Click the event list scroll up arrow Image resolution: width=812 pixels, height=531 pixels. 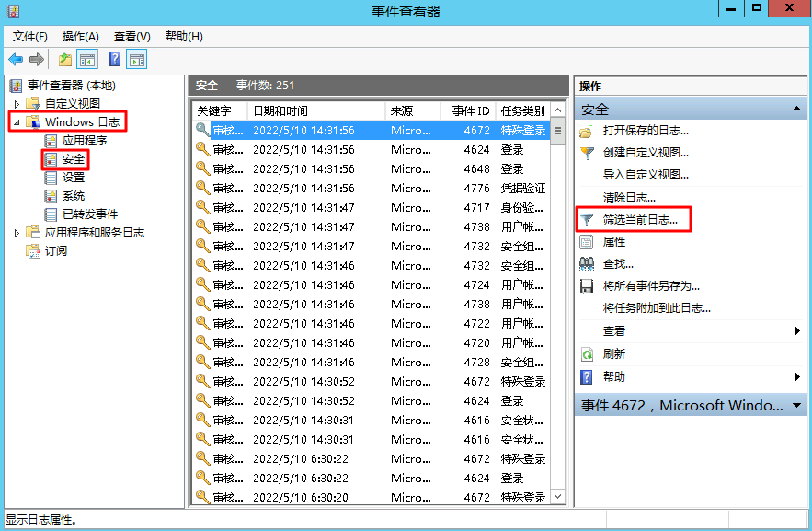point(557,110)
